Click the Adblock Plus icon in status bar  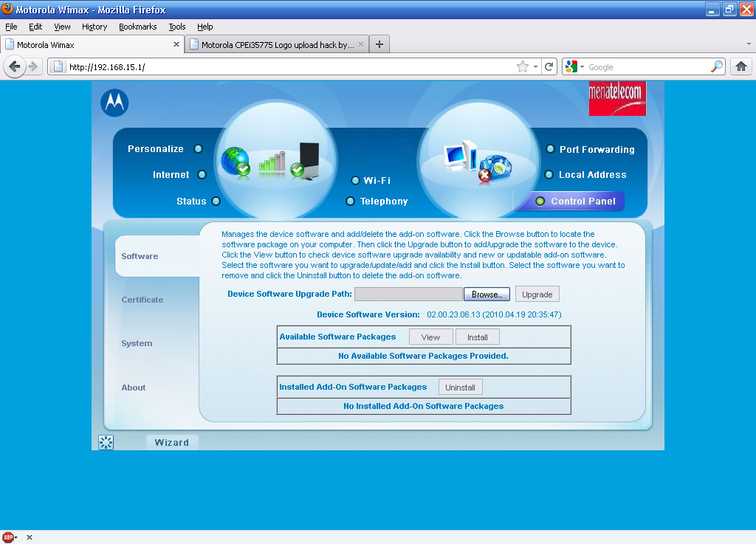click(8, 537)
